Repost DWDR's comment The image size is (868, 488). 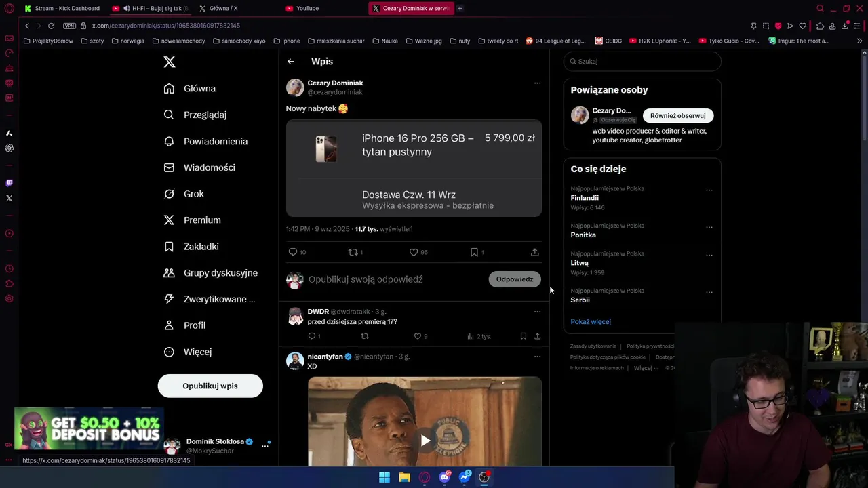pyautogui.click(x=365, y=336)
